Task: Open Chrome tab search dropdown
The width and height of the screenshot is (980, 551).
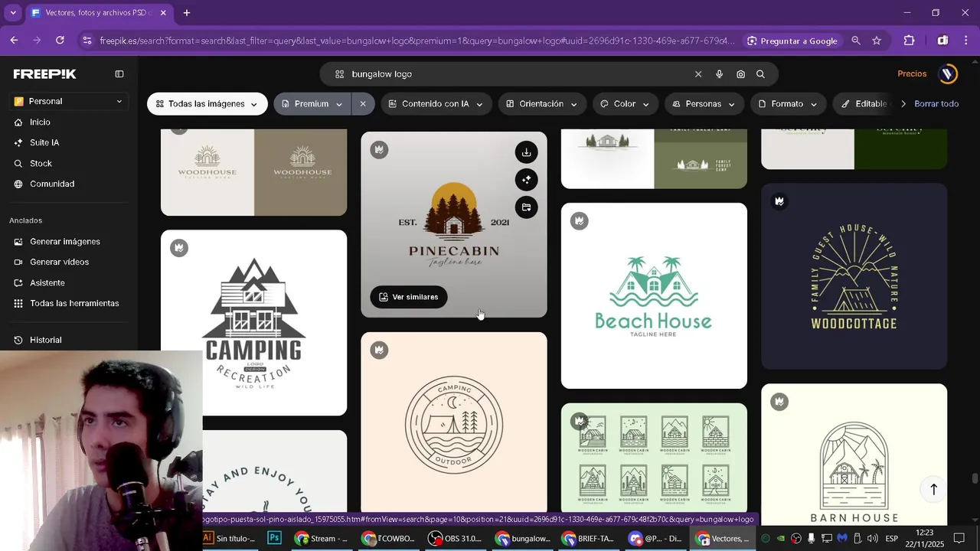Action: click(12, 13)
